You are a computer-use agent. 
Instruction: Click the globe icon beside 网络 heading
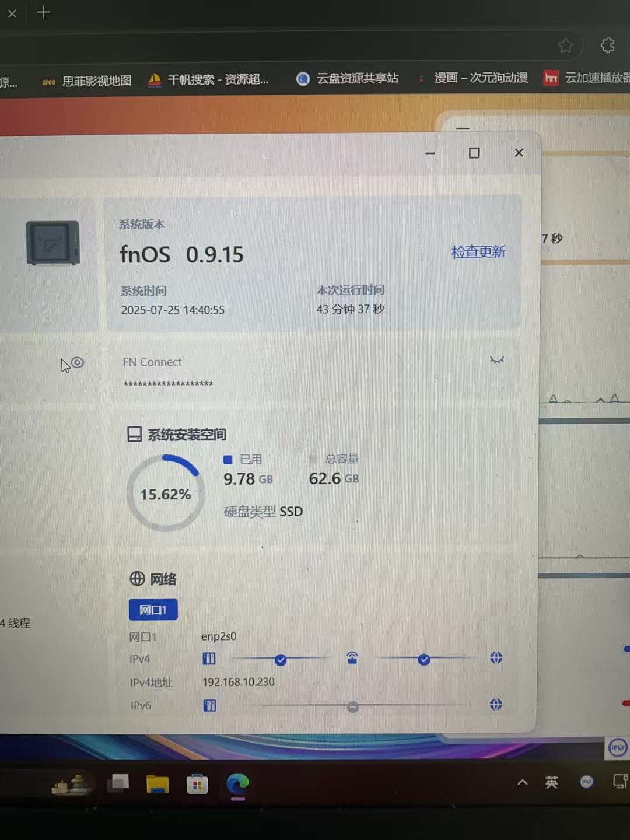click(x=137, y=578)
